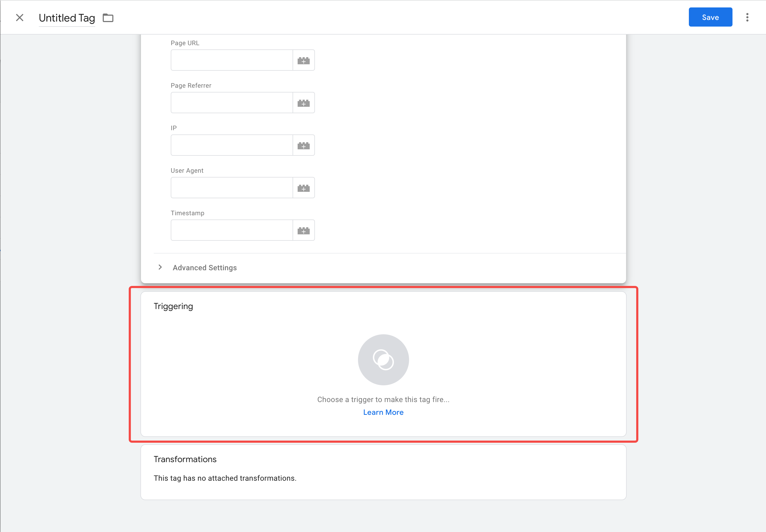Insert a variable into the Page Referrer field
The image size is (766, 532).
coord(303,102)
